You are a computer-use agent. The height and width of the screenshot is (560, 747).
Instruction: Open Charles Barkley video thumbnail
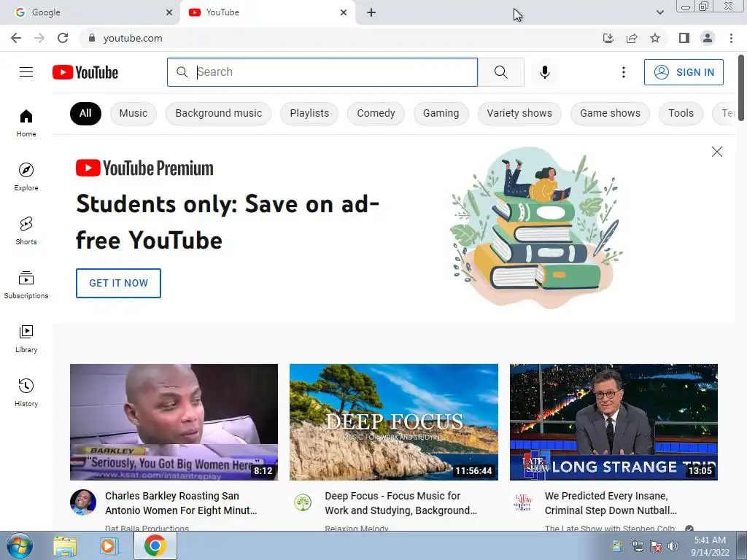pos(174,422)
